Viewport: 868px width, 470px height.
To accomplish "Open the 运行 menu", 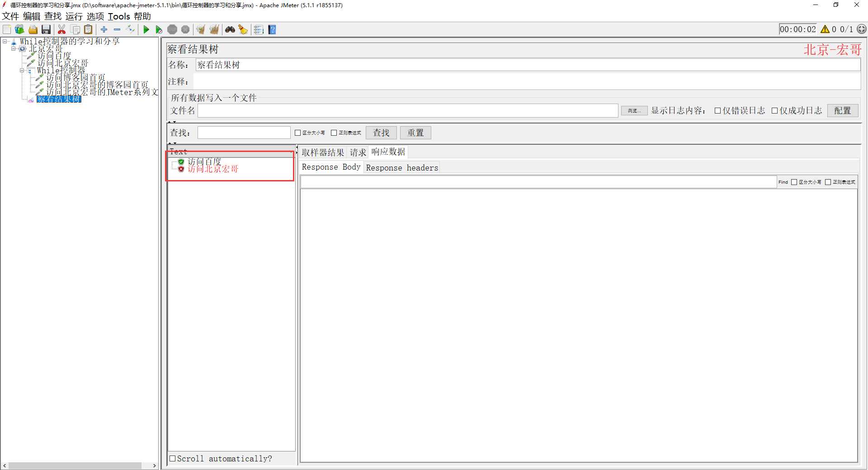I will pos(74,16).
